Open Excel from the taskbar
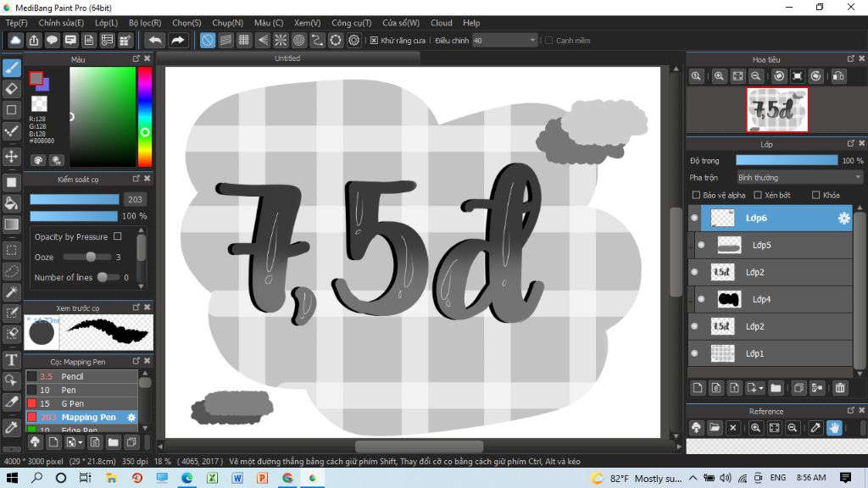This screenshot has height=488, width=868. 212,478
